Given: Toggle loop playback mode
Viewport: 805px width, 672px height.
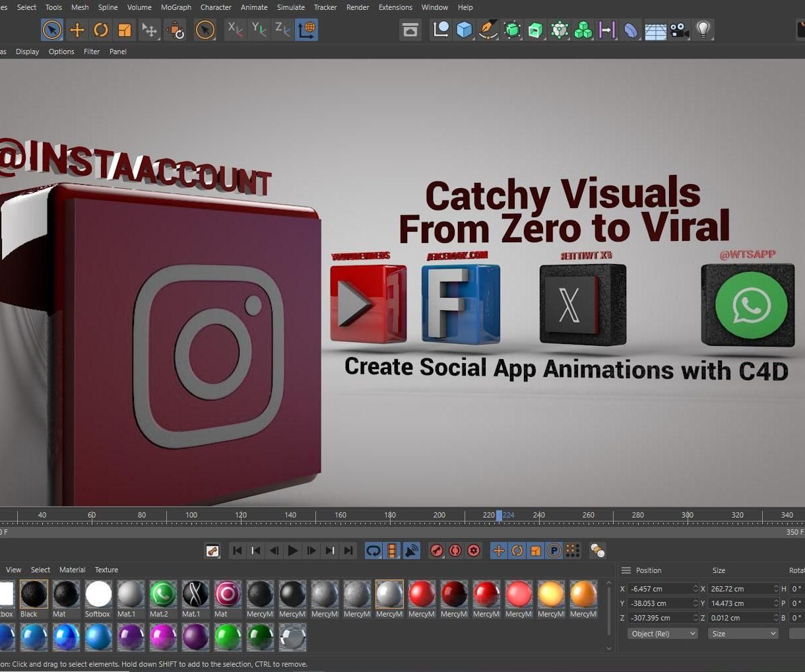Looking at the screenshot, I should (x=373, y=551).
